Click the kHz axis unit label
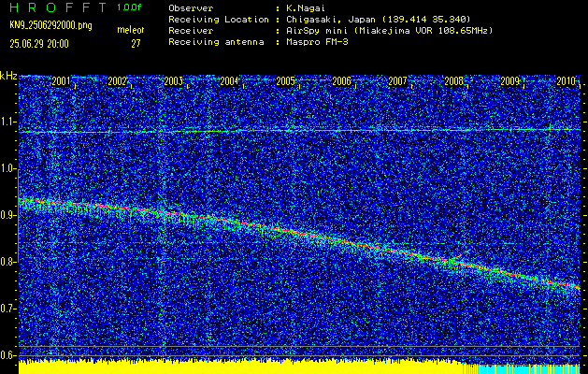This screenshot has height=374, width=588. pos(8,76)
